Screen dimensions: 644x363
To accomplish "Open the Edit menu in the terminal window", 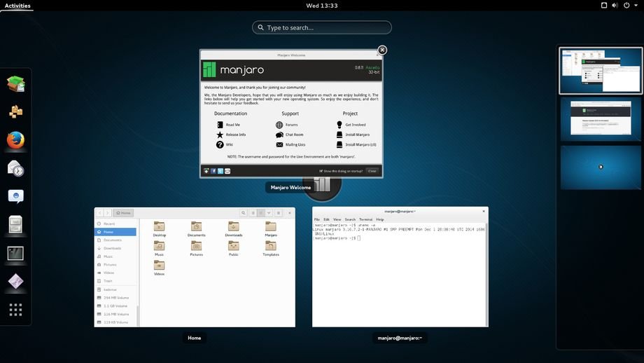I will tap(326, 219).
